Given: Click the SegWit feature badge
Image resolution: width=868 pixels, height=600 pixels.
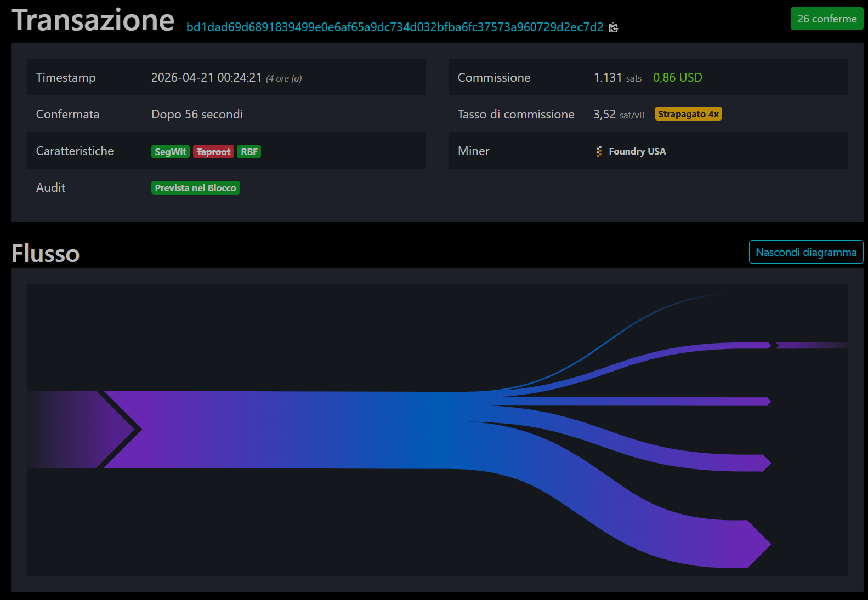Looking at the screenshot, I should pyautogui.click(x=171, y=152).
